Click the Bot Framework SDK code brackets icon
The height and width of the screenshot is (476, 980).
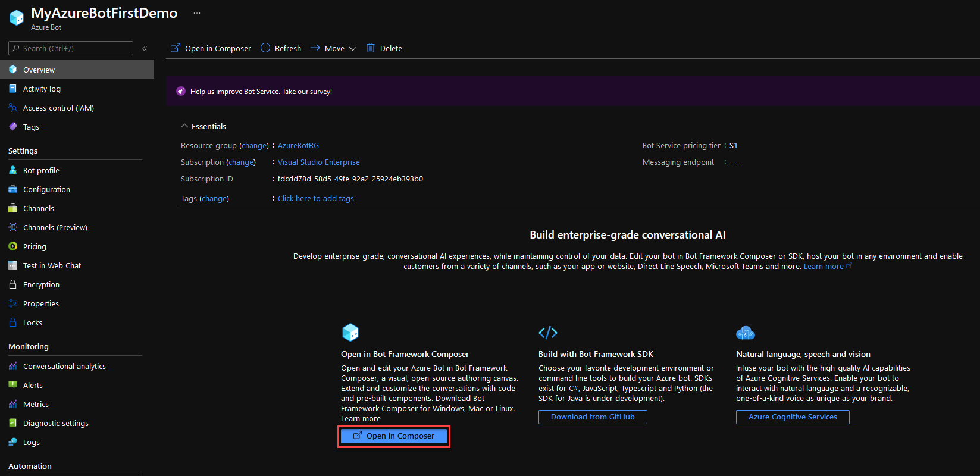[548, 333]
